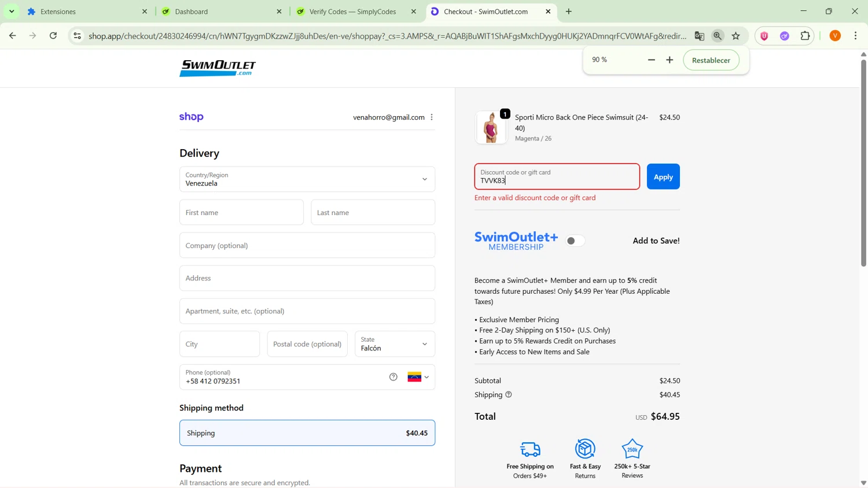Click the Fast & Easy Returns box icon
Image resolution: width=868 pixels, height=488 pixels.
tap(585, 449)
